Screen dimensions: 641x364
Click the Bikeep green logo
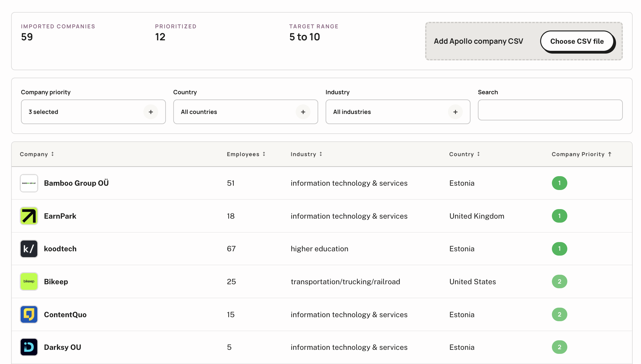tap(29, 281)
